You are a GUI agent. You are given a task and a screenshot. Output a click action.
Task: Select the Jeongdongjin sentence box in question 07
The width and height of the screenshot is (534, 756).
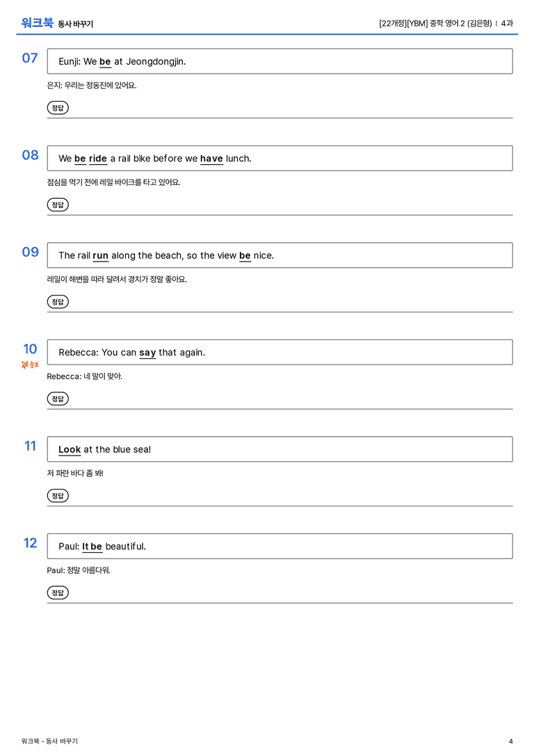coord(280,61)
